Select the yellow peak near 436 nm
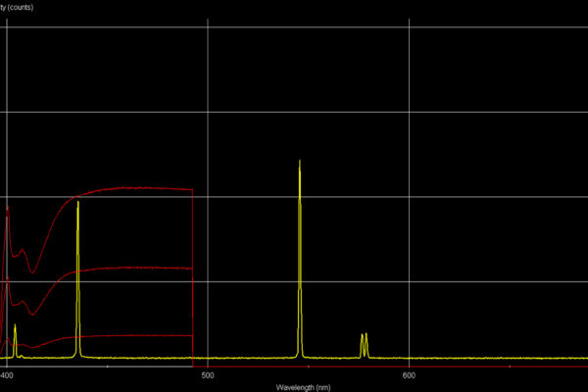 pyautogui.click(x=77, y=206)
